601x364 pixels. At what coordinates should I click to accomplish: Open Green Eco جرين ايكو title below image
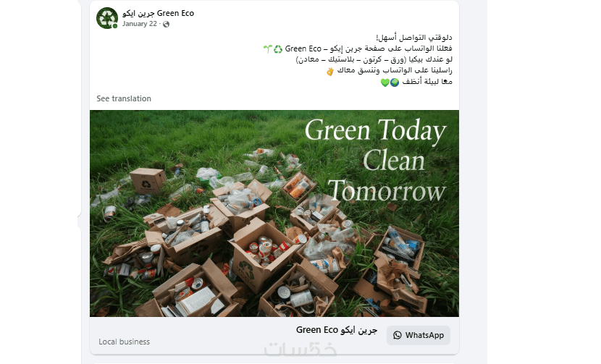[x=337, y=330]
